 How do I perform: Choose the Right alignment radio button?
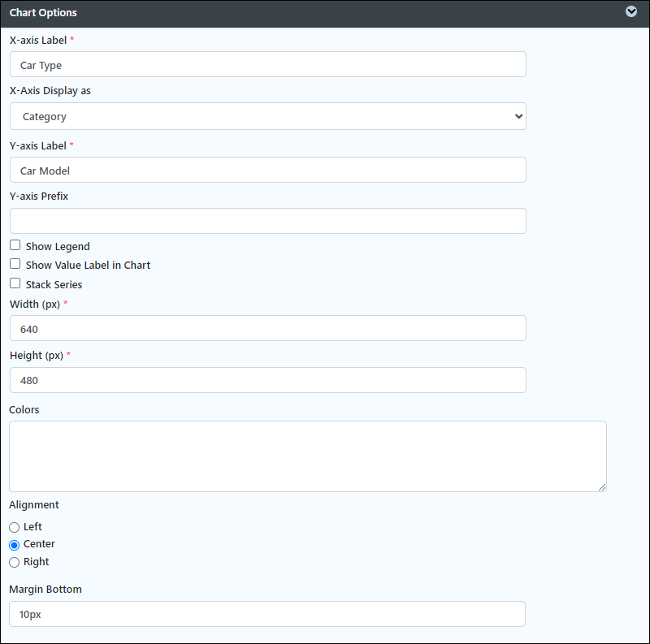pyautogui.click(x=14, y=562)
